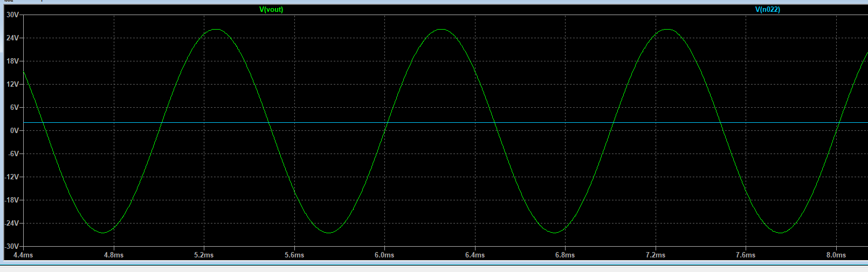Viewport: 868px width, 272px height.
Task: Click the 8.0ms time axis label
Action: click(836, 255)
